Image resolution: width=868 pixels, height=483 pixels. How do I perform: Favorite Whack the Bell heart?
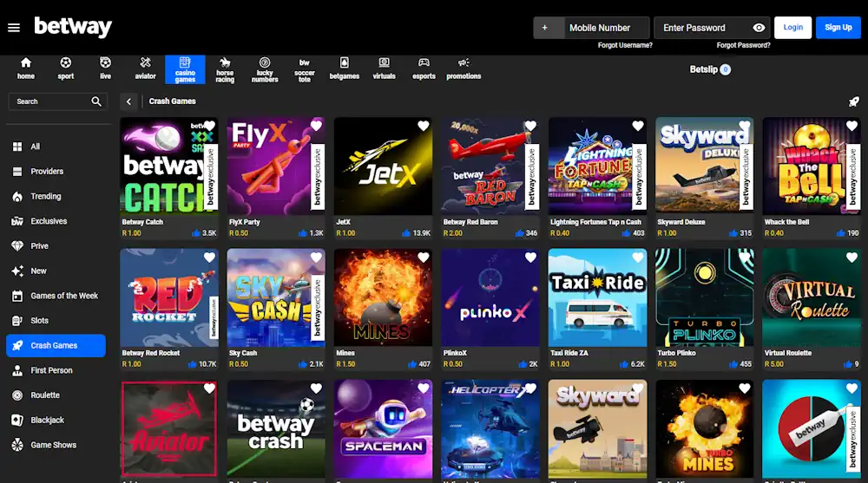[x=852, y=126]
